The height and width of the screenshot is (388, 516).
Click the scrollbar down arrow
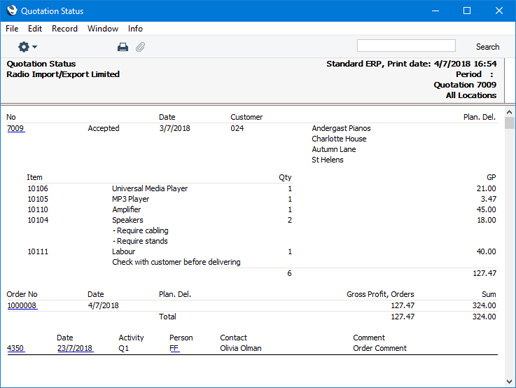[x=509, y=381]
